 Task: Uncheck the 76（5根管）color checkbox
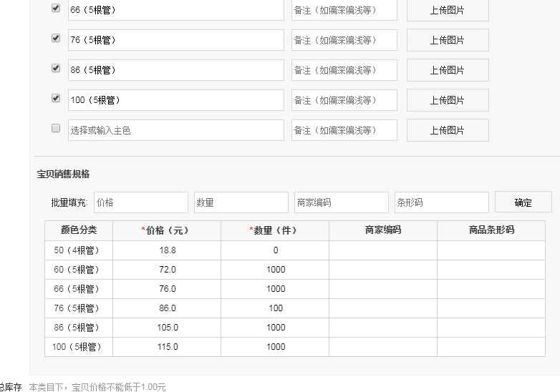click(x=56, y=39)
